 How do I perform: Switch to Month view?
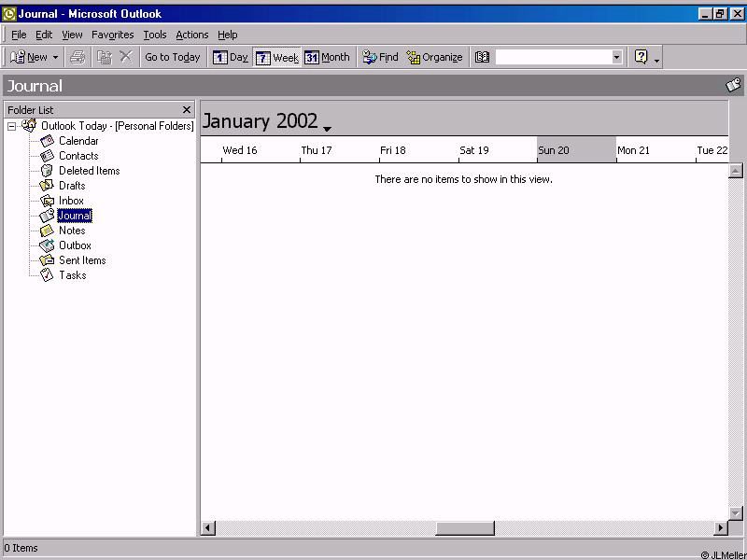(328, 58)
